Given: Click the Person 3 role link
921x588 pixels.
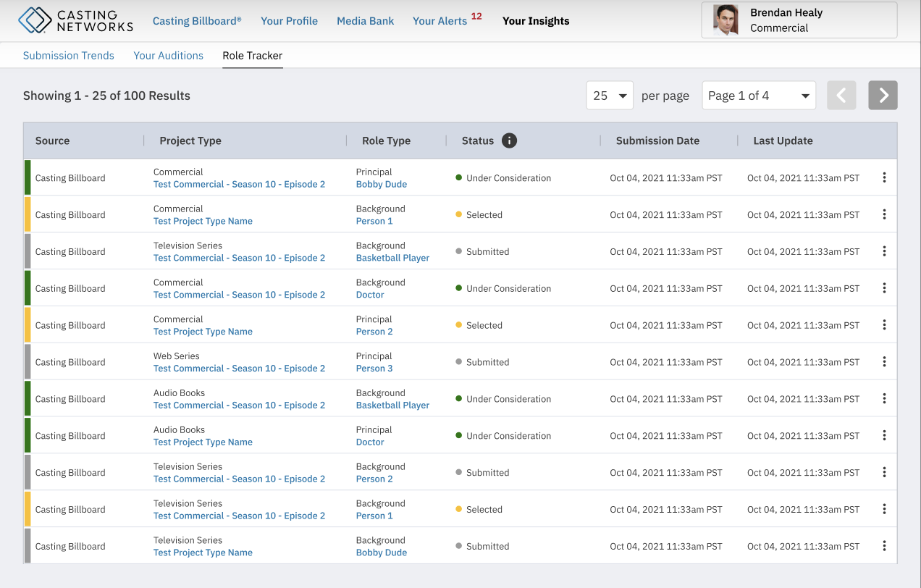Looking at the screenshot, I should tap(374, 369).
